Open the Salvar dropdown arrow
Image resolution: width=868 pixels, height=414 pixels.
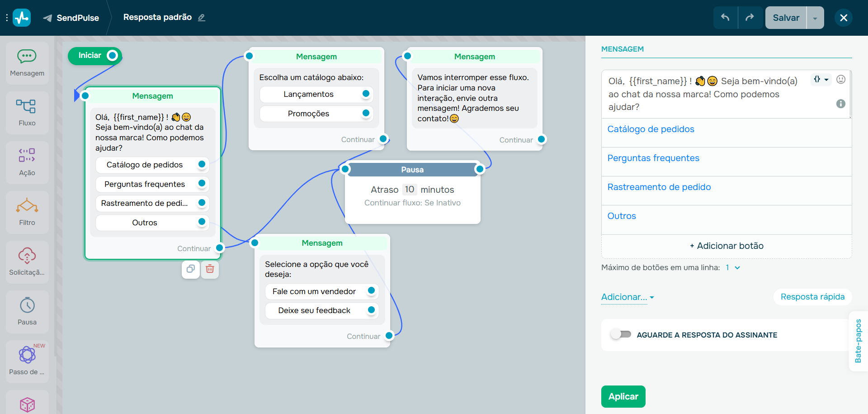(x=815, y=18)
